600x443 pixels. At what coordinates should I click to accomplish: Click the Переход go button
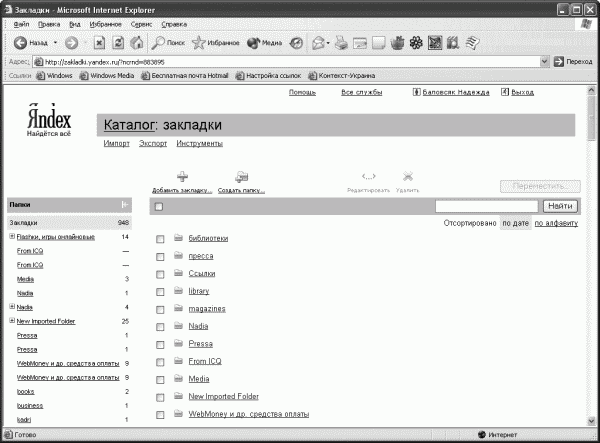tap(573, 62)
